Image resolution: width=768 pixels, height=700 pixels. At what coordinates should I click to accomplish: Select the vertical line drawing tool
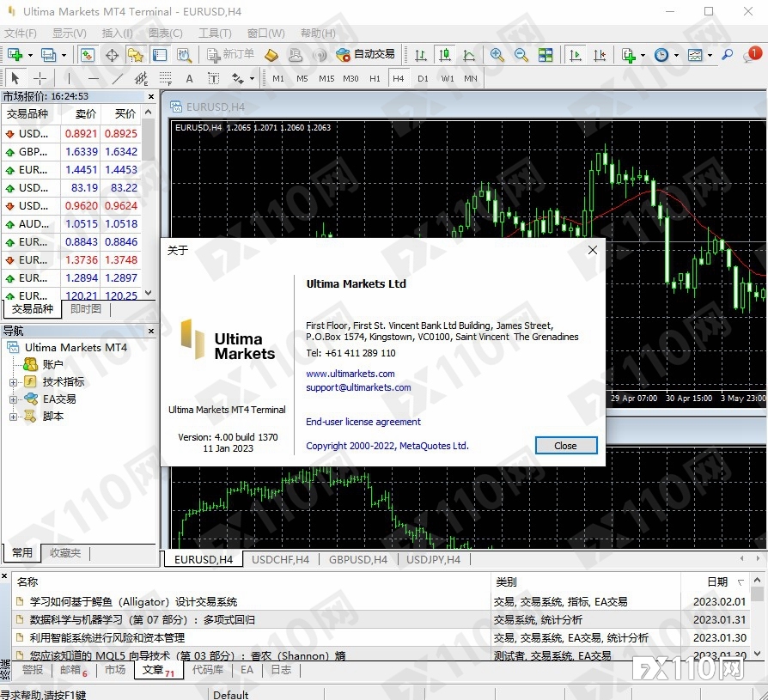(x=70, y=78)
